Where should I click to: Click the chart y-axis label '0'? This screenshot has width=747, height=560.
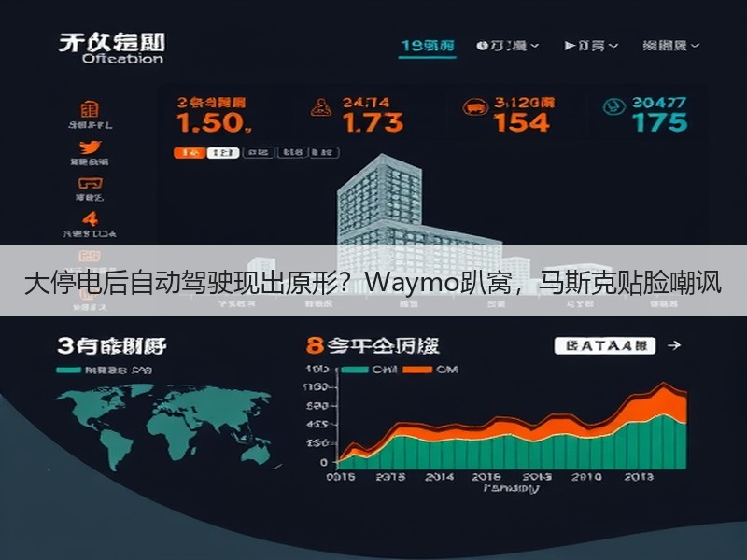point(324,462)
